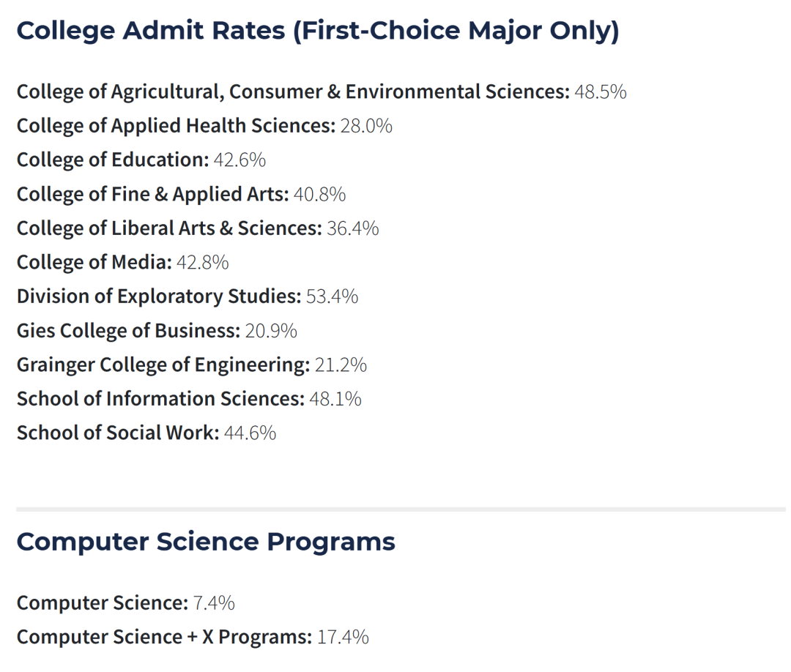This screenshot has height=672, width=791.
Task: Select the 20.9% Gies Business rate
Action: click(271, 331)
